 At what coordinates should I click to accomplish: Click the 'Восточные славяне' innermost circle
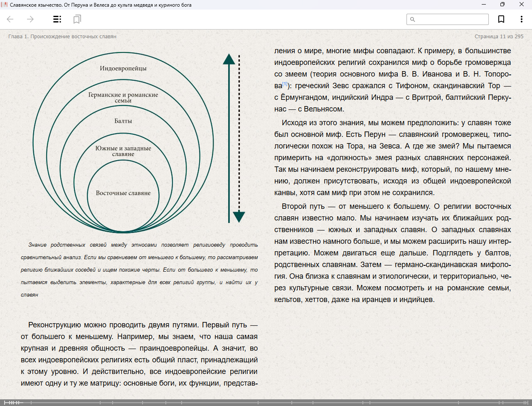coord(123,193)
